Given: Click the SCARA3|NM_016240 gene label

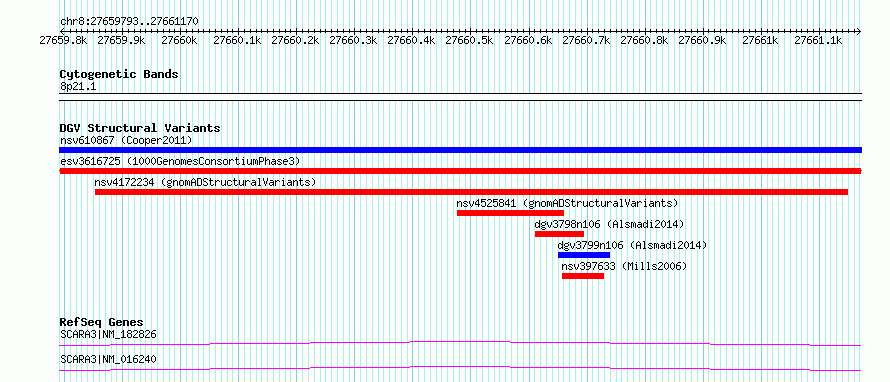Looking at the screenshot, I should tap(108, 359).
